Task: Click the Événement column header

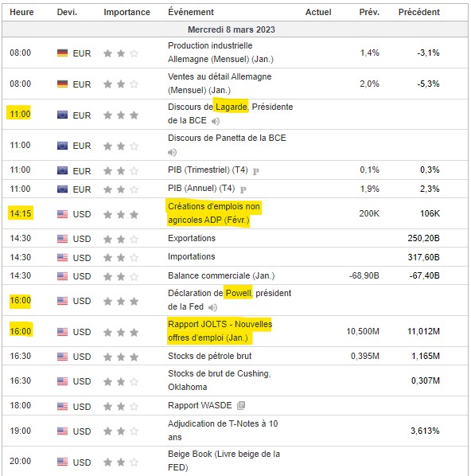Action: point(191,12)
